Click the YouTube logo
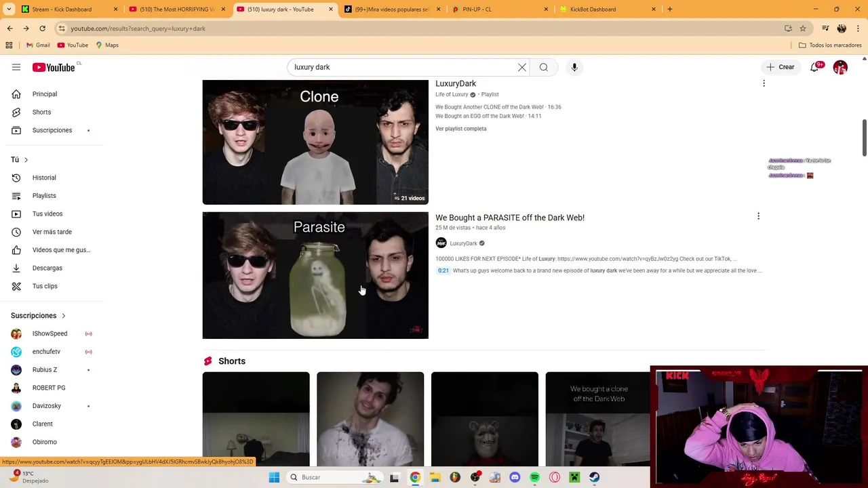868x488 pixels. click(x=54, y=67)
